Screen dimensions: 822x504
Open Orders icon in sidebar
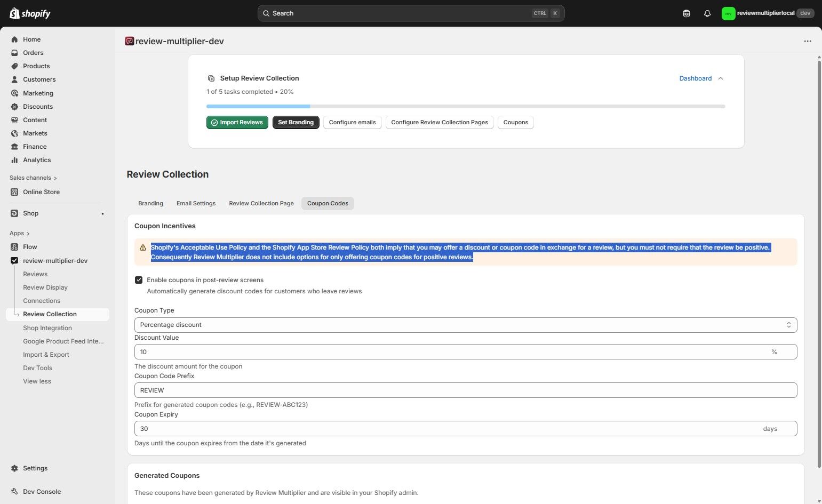pyautogui.click(x=14, y=53)
